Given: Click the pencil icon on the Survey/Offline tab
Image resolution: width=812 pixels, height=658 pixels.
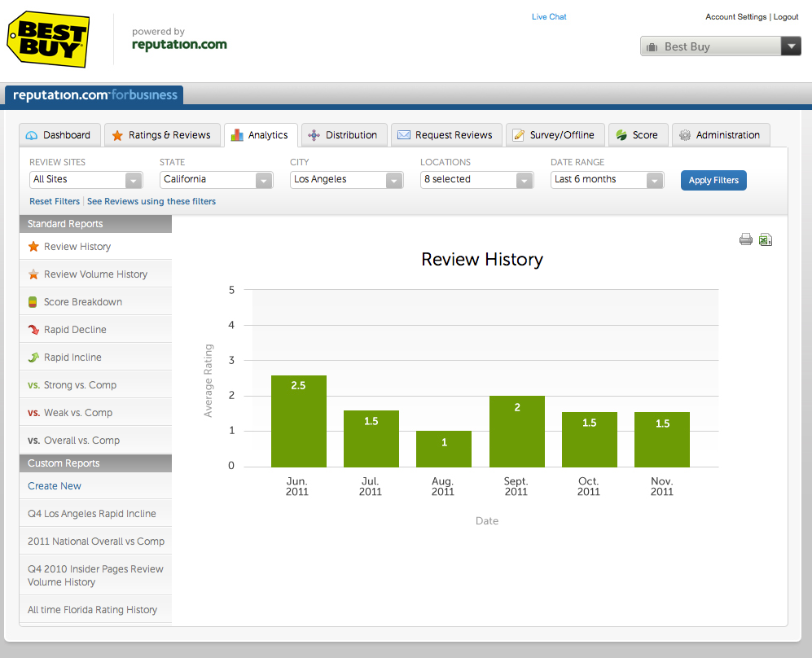Looking at the screenshot, I should click(518, 135).
